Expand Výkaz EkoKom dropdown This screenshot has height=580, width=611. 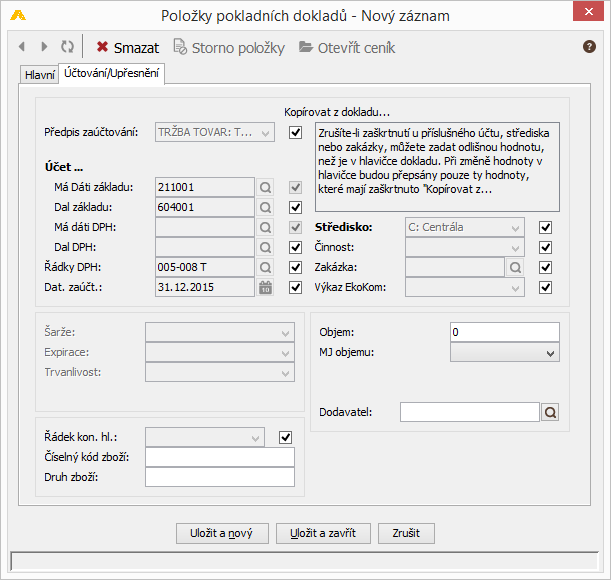pos(465,288)
